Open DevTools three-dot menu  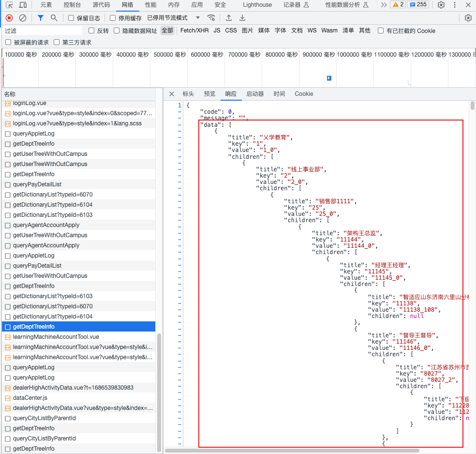click(x=454, y=5)
